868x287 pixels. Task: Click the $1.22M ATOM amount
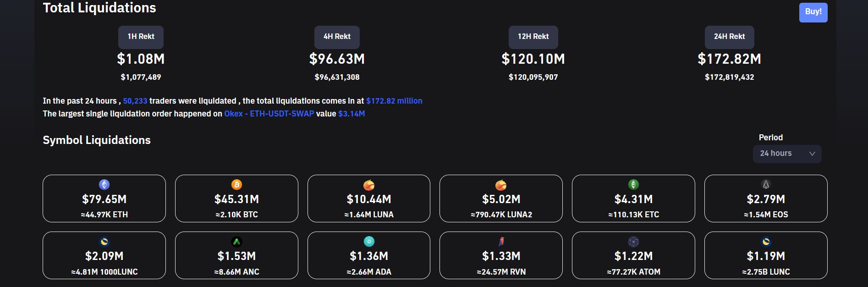[x=633, y=256]
